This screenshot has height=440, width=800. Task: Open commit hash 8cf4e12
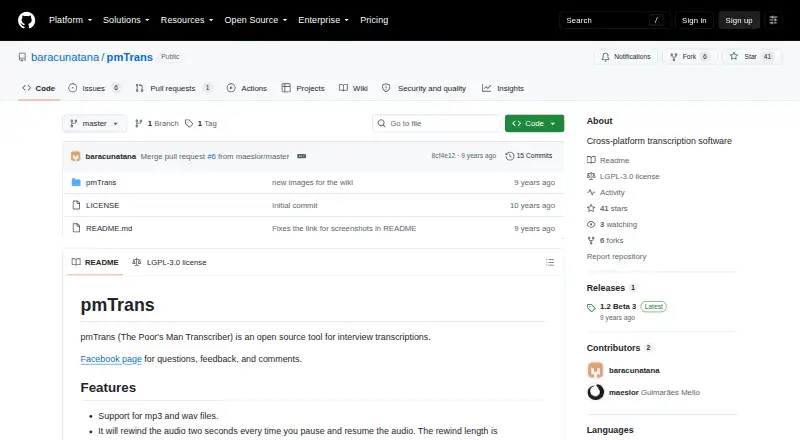coord(443,156)
